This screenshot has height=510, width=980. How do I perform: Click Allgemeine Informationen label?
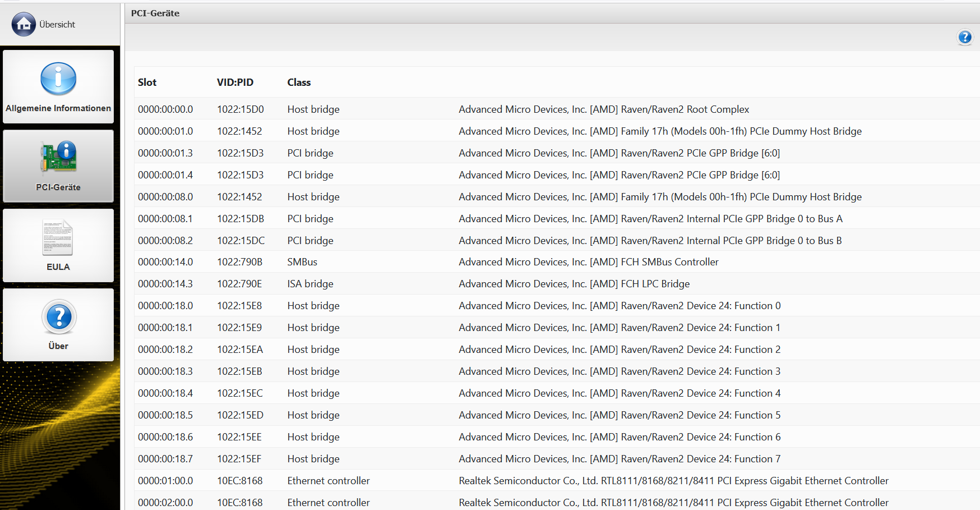pos(58,108)
